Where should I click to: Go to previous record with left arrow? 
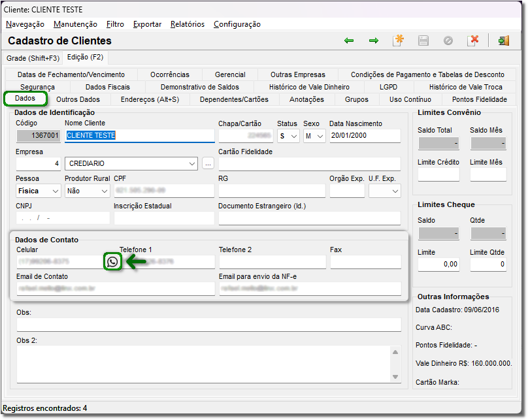pyautogui.click(x=349, y=40)
